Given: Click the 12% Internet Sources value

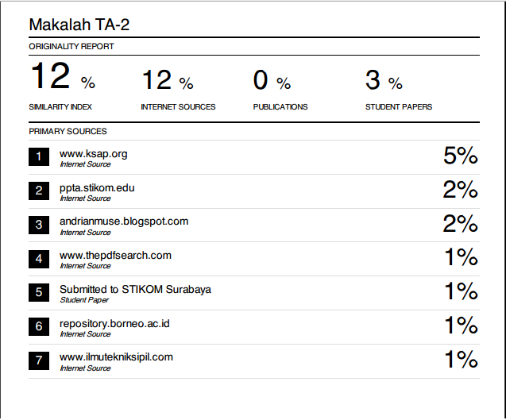Looking at the screenshot, I should [x=167, y=80].
